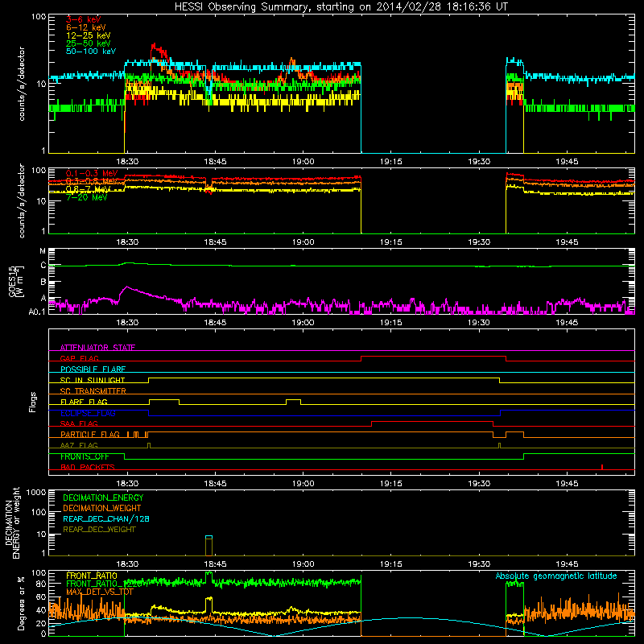Click the M class tick label on GOES panel

pos(43,251)
